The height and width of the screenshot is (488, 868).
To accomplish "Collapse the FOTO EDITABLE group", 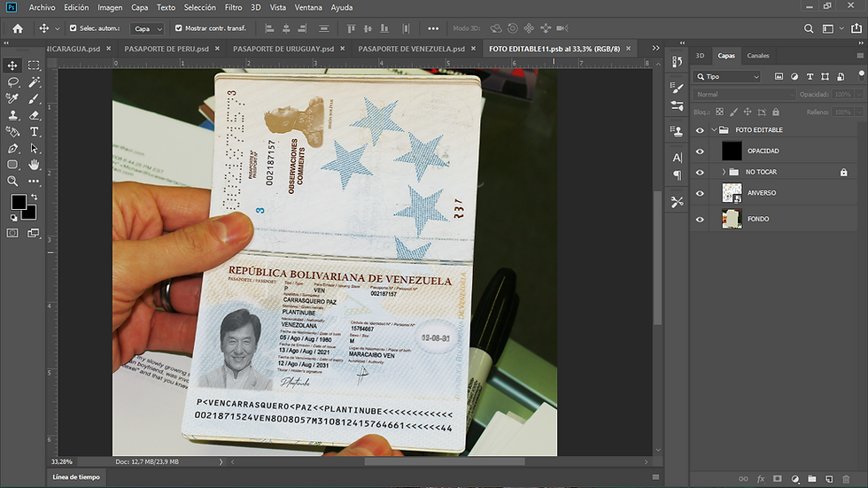I will click(714, 130).
